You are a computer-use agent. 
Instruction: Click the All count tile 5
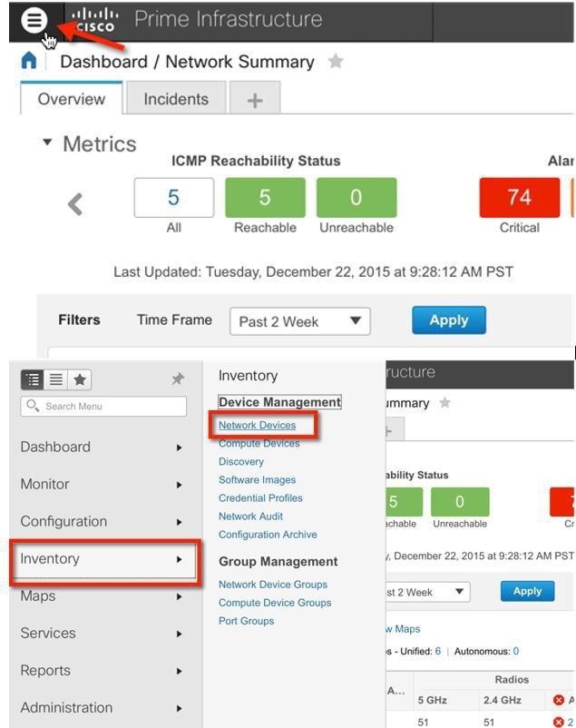click(x=174, y=197)
